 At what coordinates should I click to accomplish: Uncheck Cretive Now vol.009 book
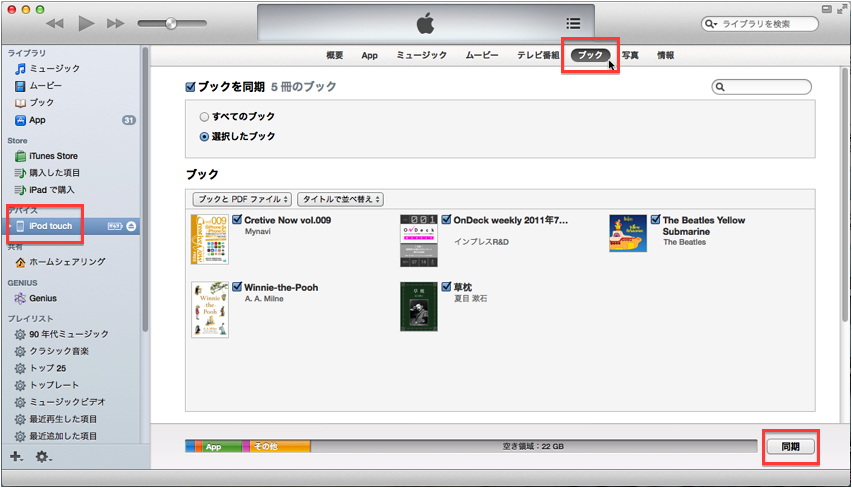tap(237, 220)
